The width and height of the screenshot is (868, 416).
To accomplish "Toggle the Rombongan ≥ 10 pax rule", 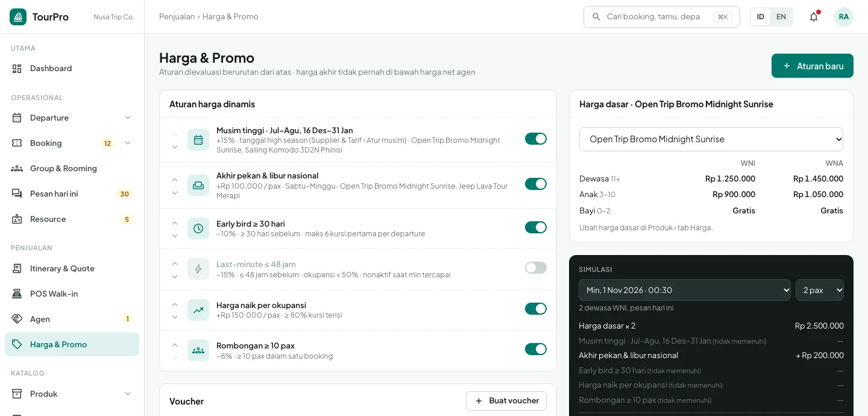I will (x=536, y=349).
